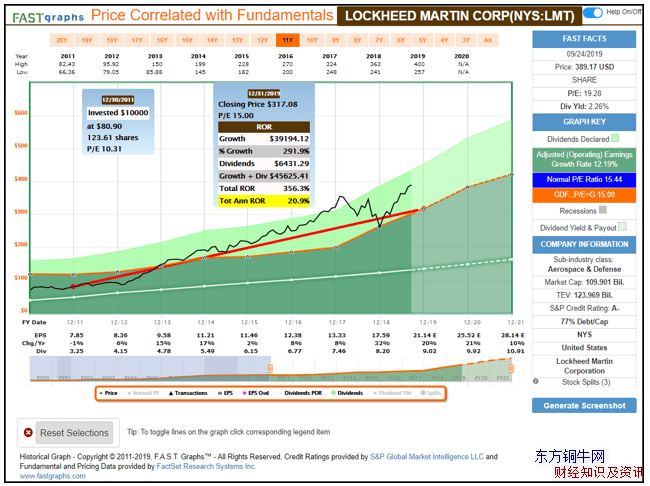The image size is (650, 486).
Task: Click the 12/31/2019 date label in tooltip
Action: pos(264,93)
